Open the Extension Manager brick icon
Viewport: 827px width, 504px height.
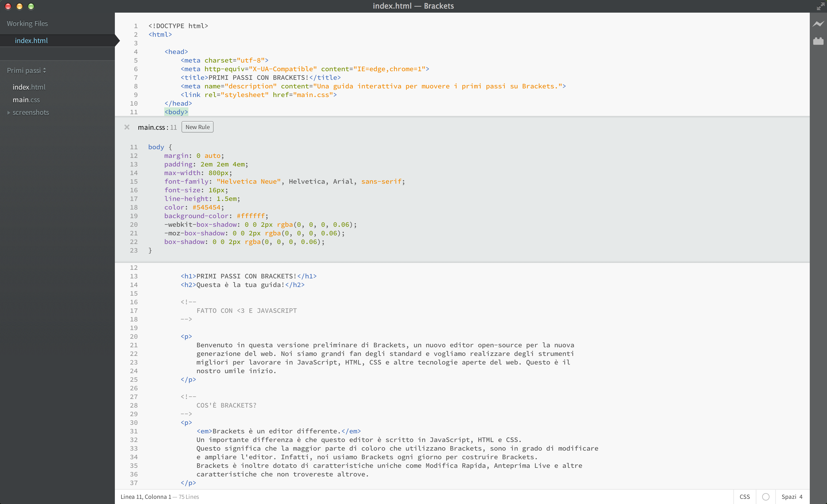[818, 41]
